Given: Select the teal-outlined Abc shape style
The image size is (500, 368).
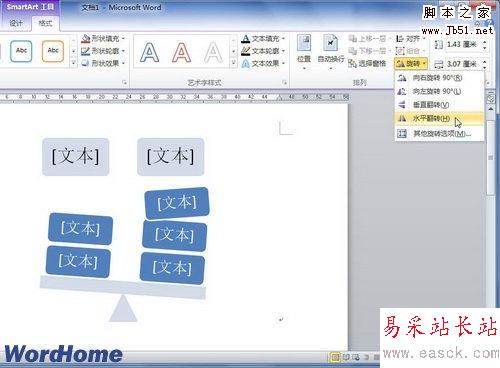Looking at the screenshot, I should tap(21, 51).
